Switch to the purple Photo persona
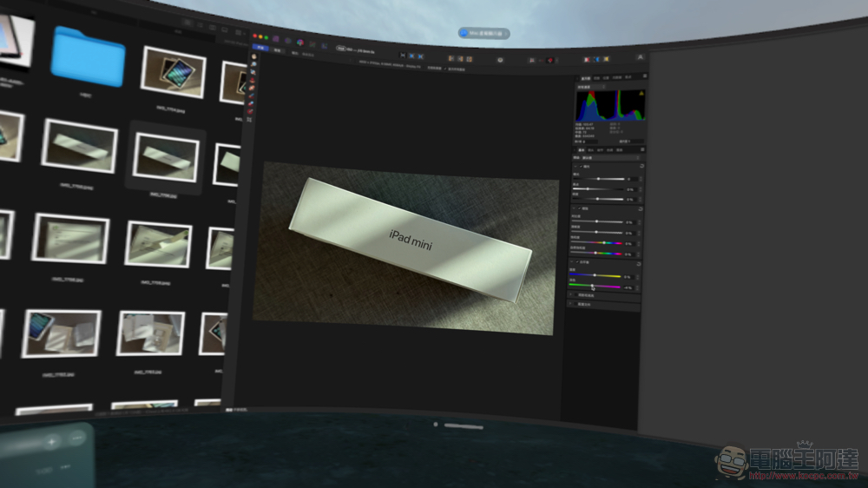The width and height of the screenshot is (868, 488). click(x=276, y=39)
